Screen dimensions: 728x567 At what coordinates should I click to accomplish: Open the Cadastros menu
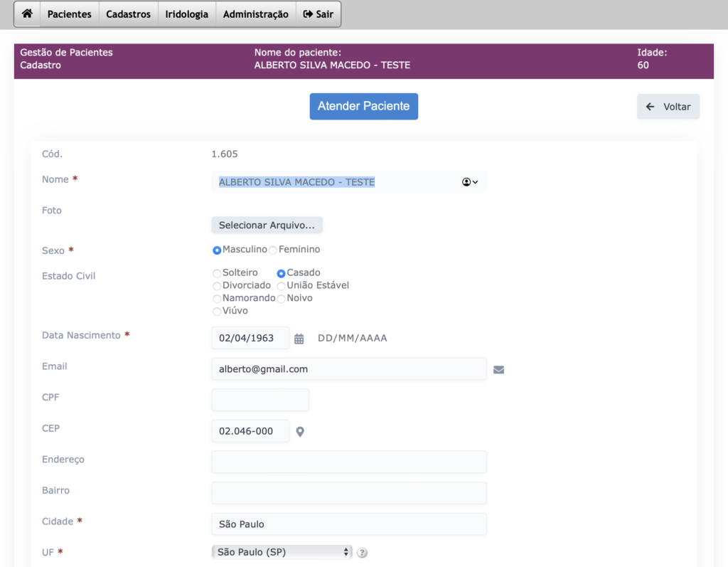[129, 14]
